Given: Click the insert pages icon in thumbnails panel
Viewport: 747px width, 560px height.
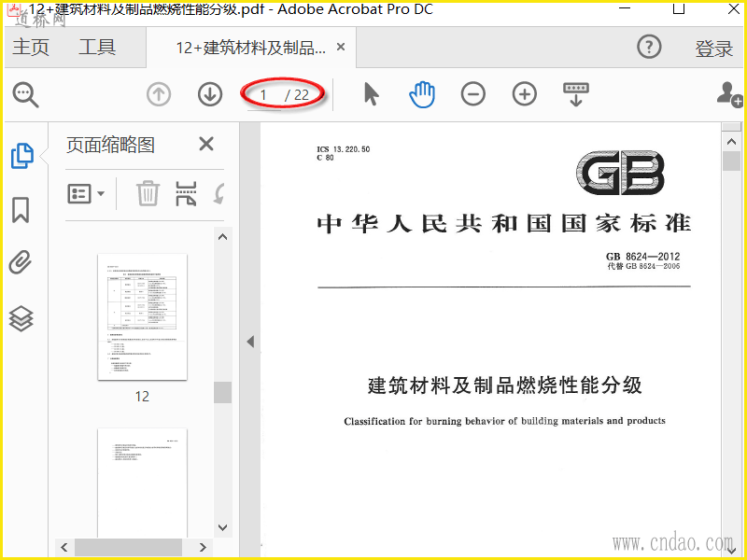Looking at the screenshot, I should [186, 193].
